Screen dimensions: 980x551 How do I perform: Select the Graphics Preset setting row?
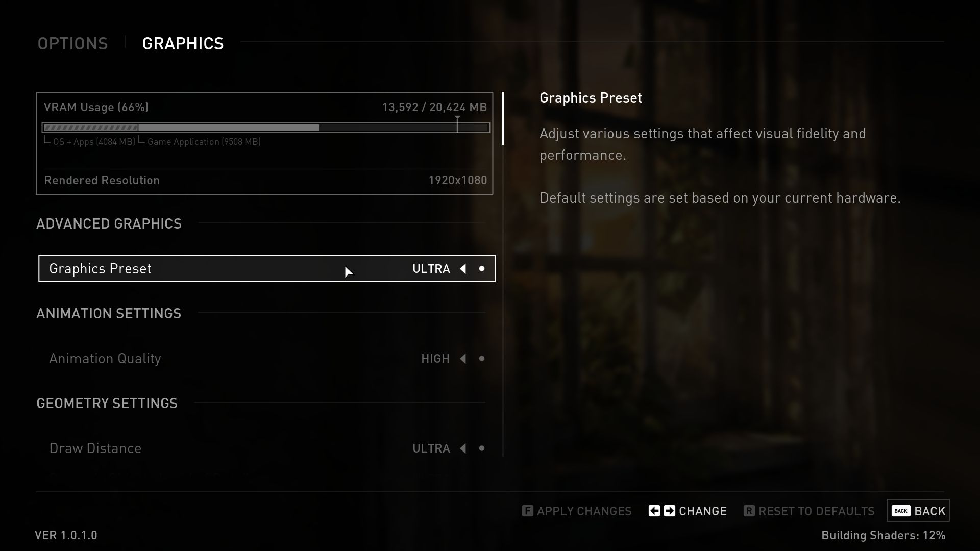click(204, 269)
